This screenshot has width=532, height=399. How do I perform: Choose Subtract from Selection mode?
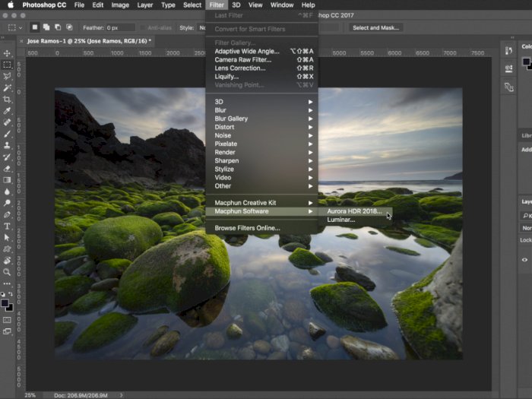pyautogui.click(x=58, y=27)
